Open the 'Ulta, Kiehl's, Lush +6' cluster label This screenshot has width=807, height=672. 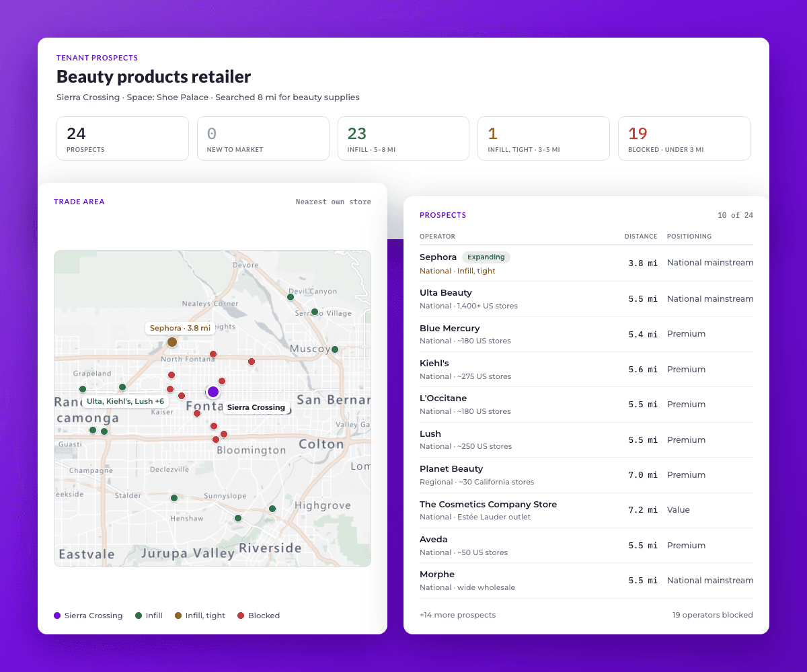(x=125, y=402)
